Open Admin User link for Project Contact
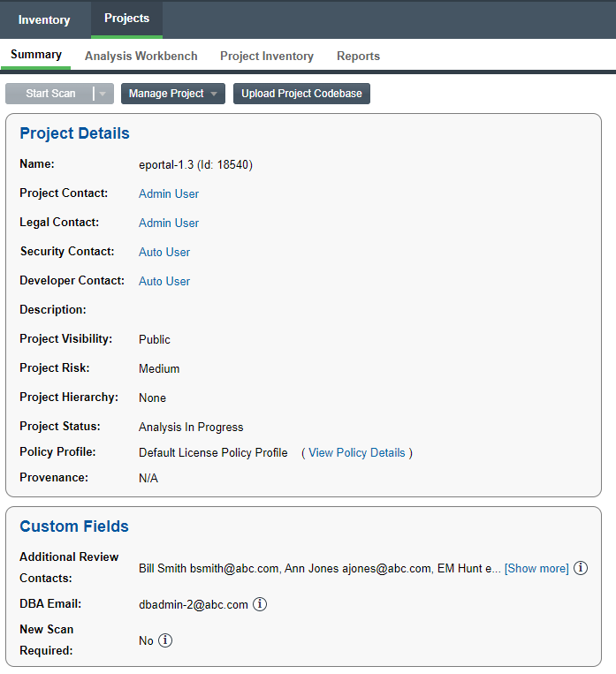 169,193
